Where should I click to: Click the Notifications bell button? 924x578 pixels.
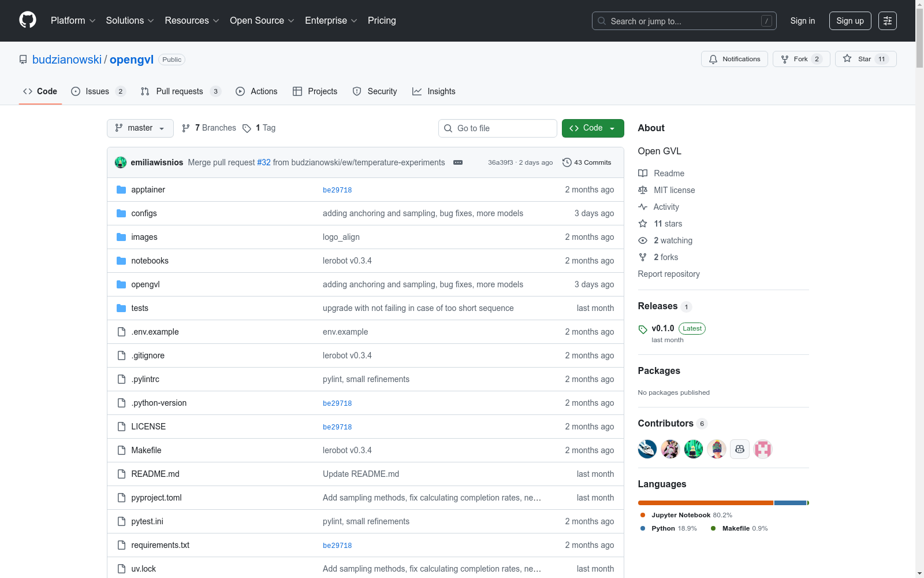735,59
